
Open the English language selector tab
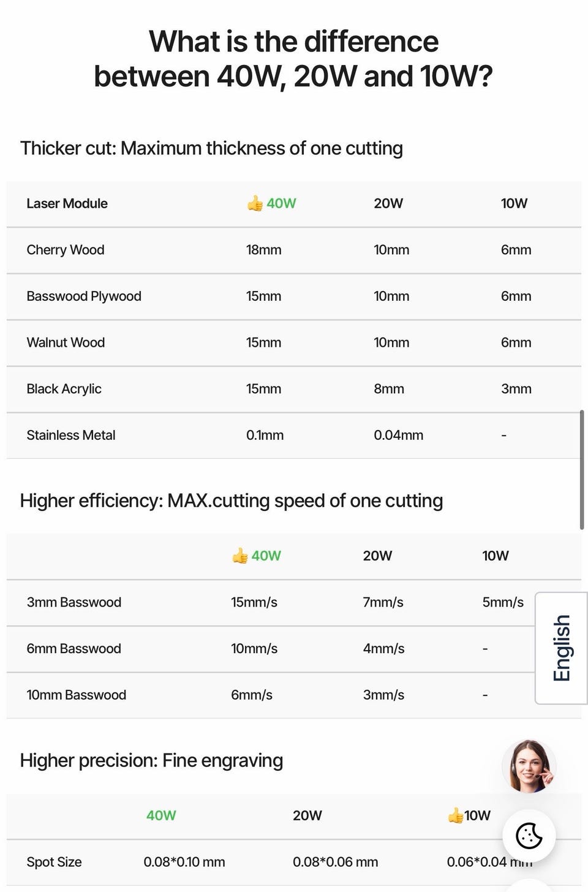(x=561, y=648)
